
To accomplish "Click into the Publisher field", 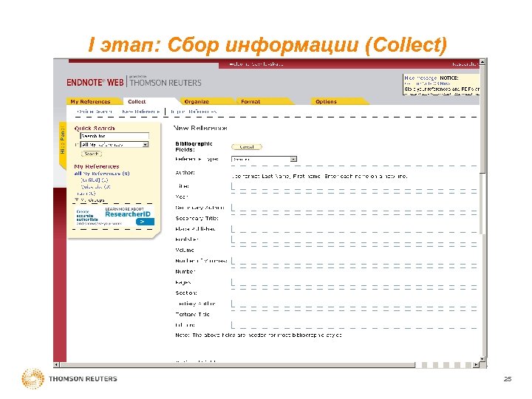I will [354, 239].
